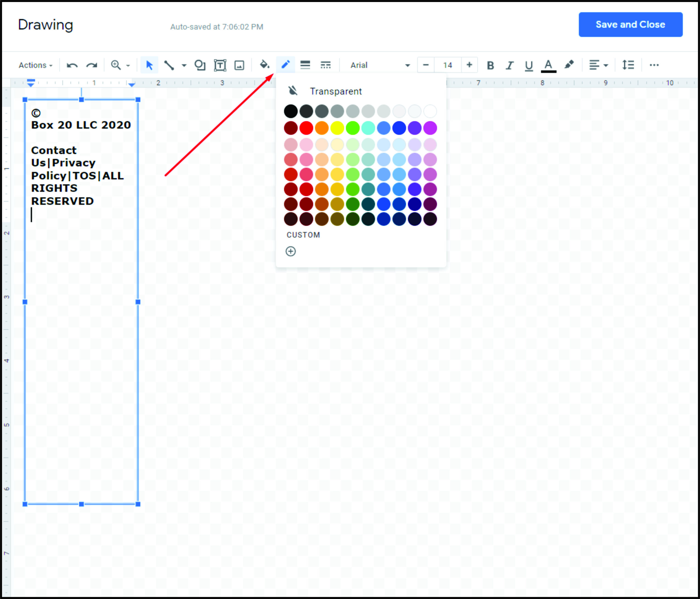Open the Border weight icon
Viewport: 700px width, 599px height.
point(305,65)
